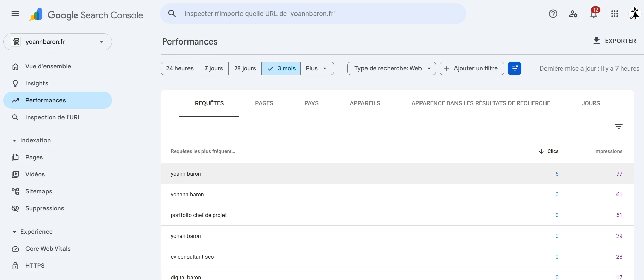This screenshot has width=644, height=280.
Task: Switch to the Appareils tab
Action: 365,103
